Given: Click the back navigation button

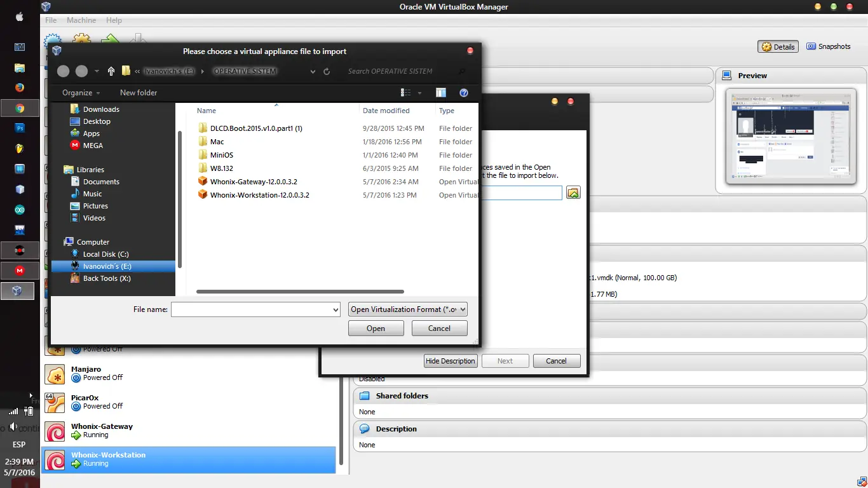Looking at the screenshot, I should tap(63, 71).
